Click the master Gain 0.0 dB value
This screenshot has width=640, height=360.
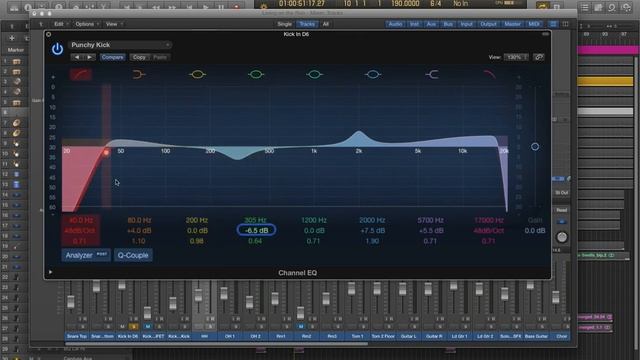[535, 231]
